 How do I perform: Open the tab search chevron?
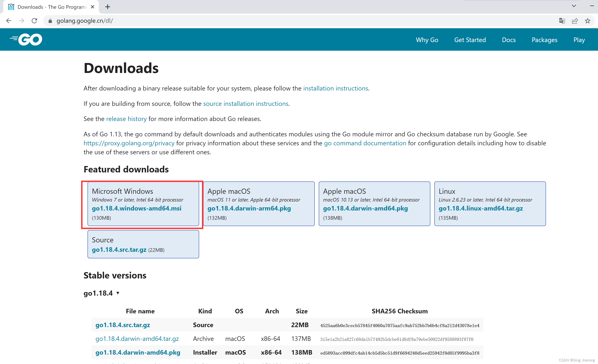[x=574, y=6]
